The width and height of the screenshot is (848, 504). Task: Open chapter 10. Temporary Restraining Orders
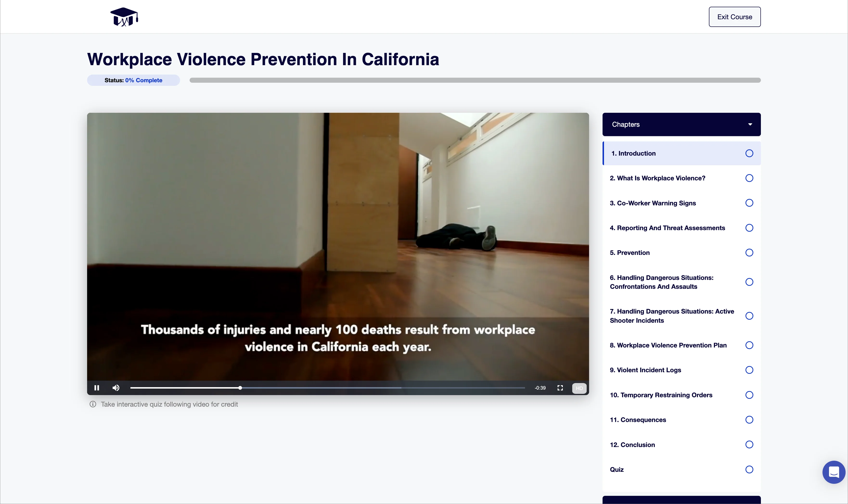[661, 395]
